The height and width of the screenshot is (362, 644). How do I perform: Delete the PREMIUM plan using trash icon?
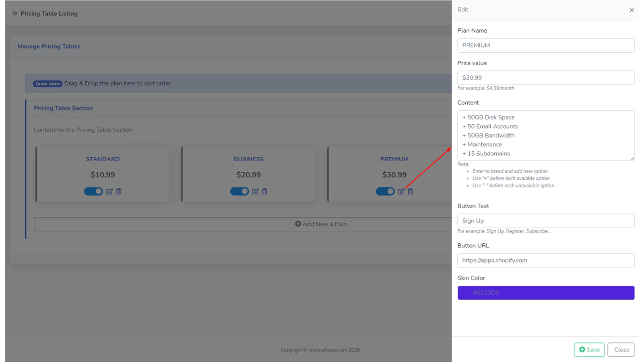point(410,191)
